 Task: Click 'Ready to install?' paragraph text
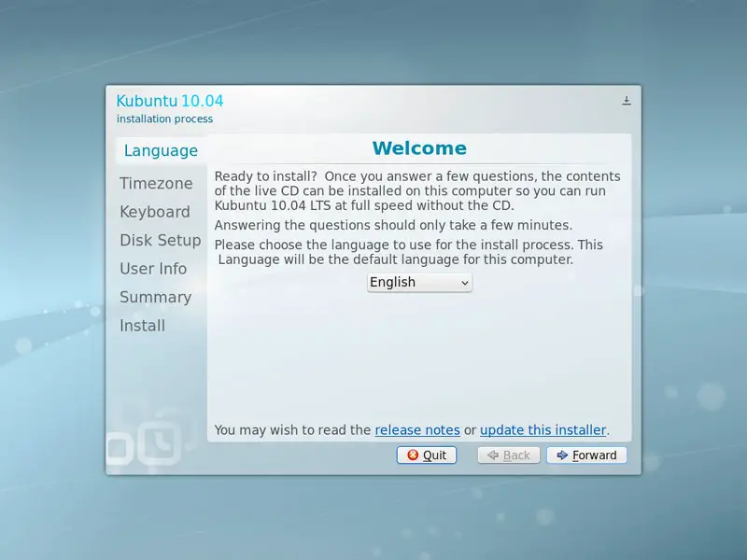[x=416, y=191]
